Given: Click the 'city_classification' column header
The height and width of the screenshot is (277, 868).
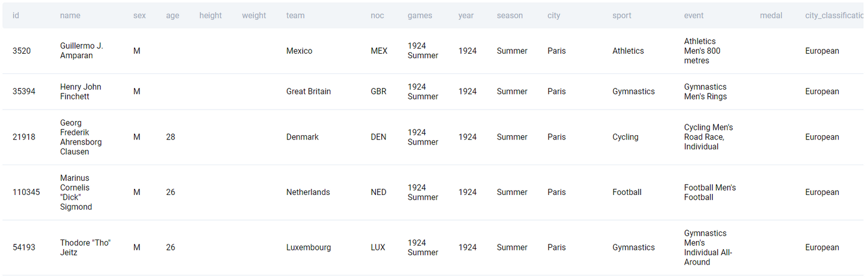Looking at the screenshot, I should 833,15.
